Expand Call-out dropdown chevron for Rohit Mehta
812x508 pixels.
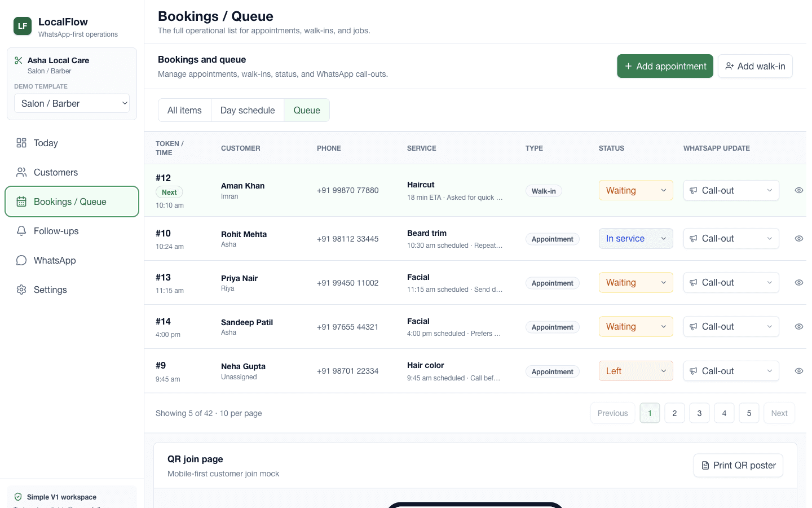[770, 238]
